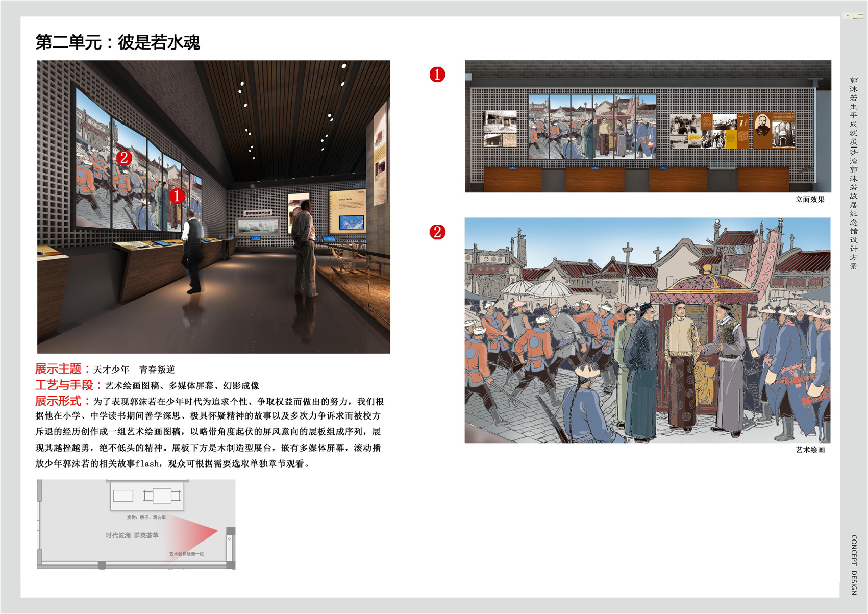Click the caption 立面效果
The image size is (868, 614).
click(x=810, y=200)
